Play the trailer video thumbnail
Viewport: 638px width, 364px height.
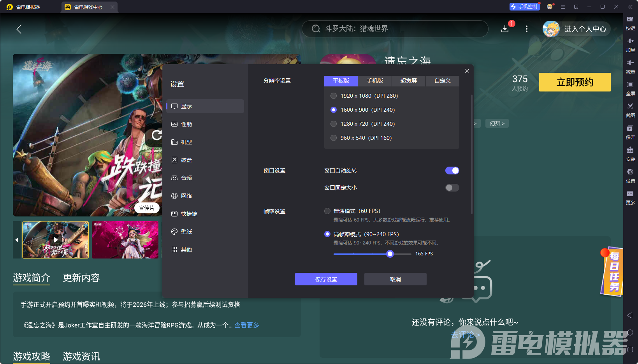tap(56, 240)
